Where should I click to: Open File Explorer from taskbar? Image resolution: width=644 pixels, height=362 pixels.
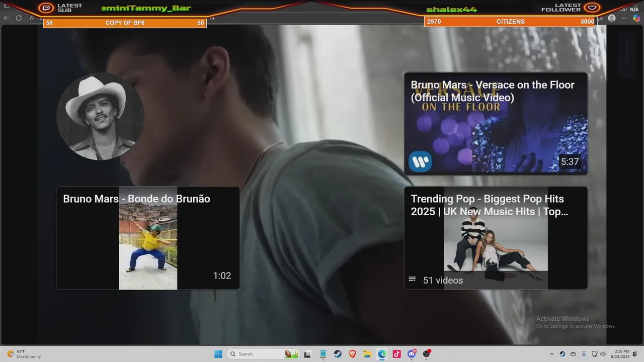click(x=367, y=354)
